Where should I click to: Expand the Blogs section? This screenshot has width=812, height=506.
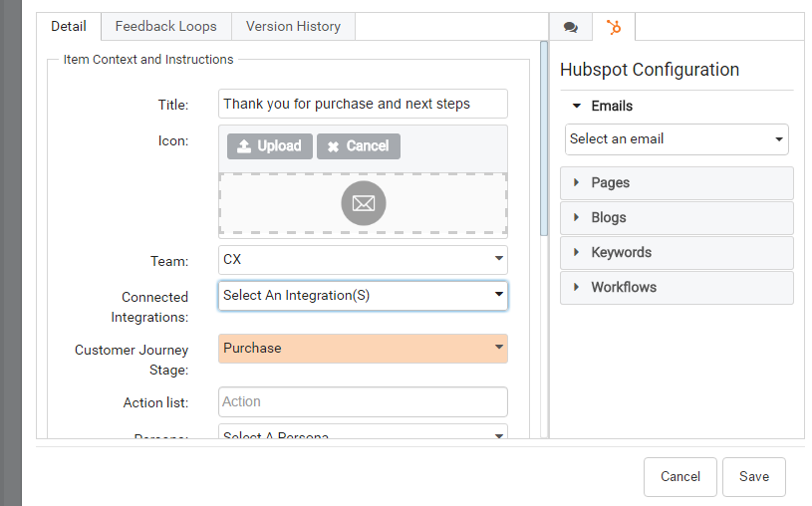coord(677,218)
